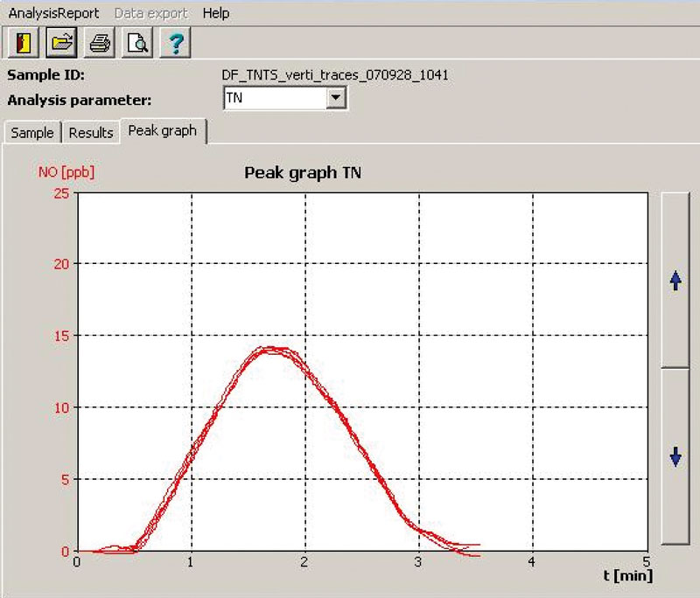
Task: Open help with the question mark icon
Action: coord(176,43)
